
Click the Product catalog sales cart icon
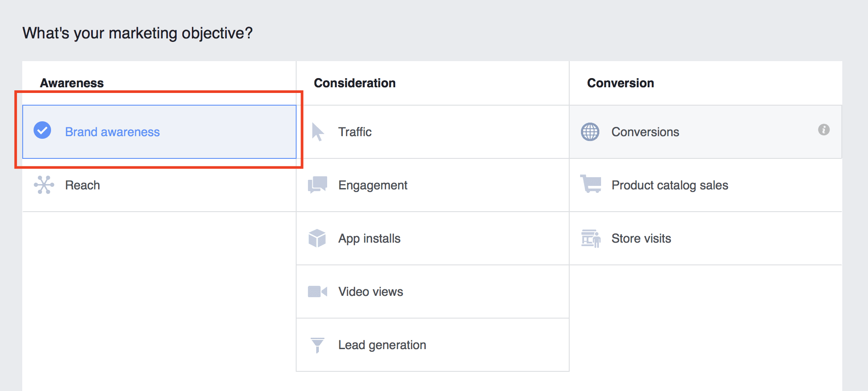(591, 184)
